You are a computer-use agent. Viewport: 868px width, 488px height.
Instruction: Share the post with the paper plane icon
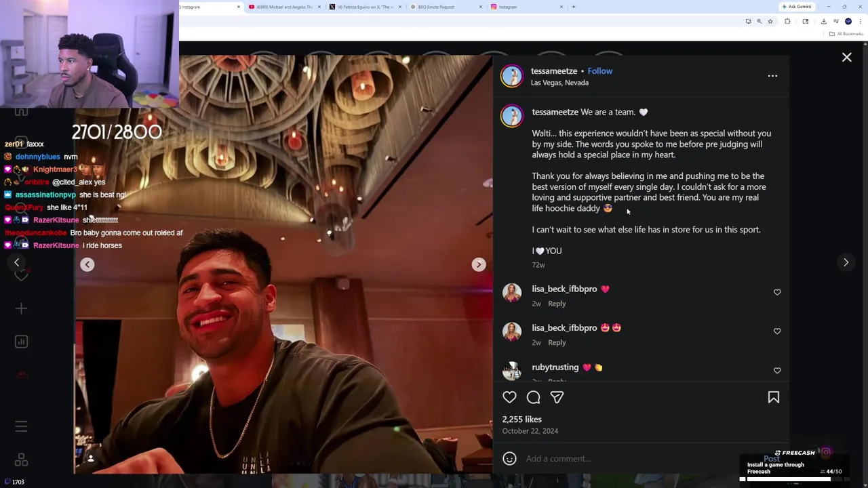557,397
